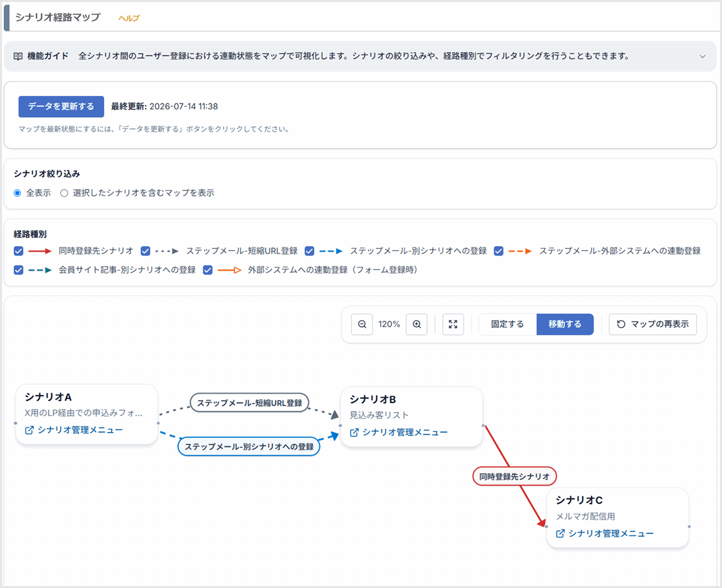
Task: Click external link icon in シナリオB card
Action: pos(354,432)
